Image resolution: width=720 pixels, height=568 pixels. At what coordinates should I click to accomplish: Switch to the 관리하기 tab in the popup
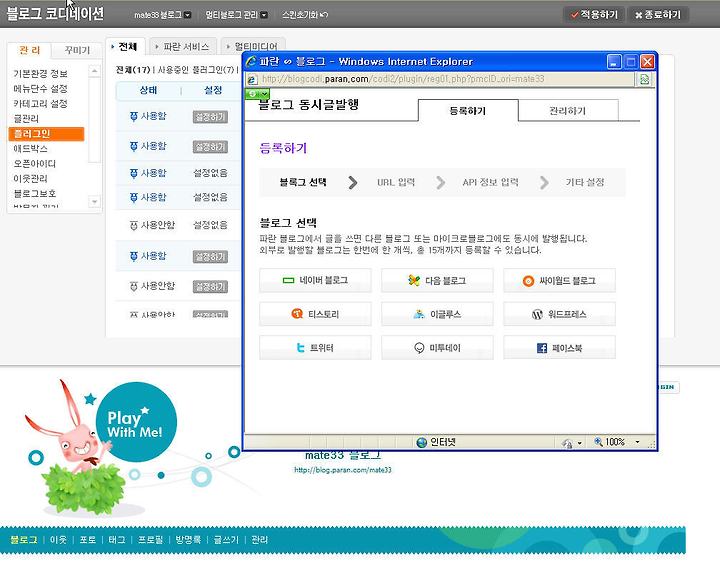pos(568,111)
